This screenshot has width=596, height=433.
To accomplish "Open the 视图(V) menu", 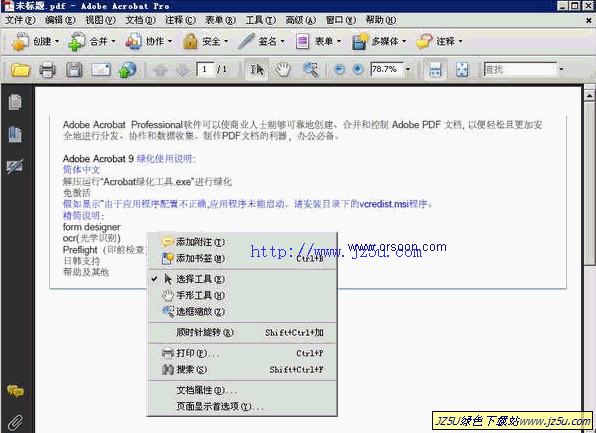I will tap(100, 20).
